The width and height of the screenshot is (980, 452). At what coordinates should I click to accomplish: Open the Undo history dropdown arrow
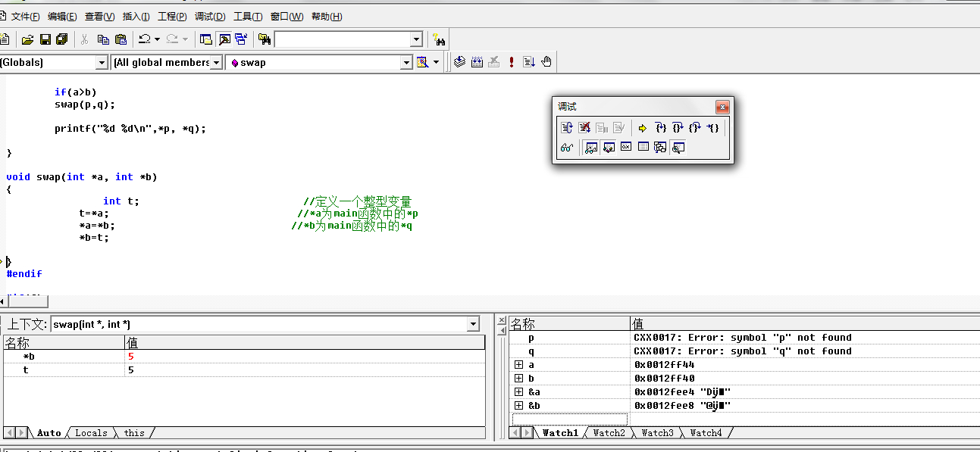pyautogui.click(x=157, y=39)
